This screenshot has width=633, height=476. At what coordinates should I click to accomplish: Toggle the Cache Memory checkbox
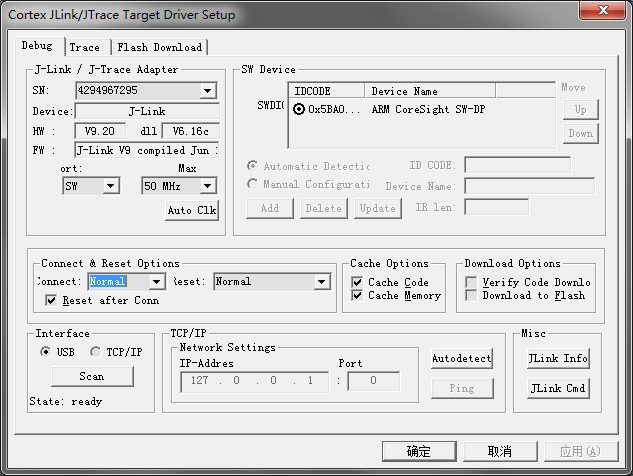[x=357, y=296]
